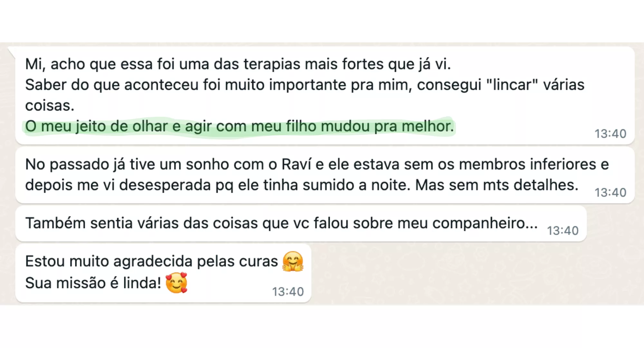This screenshot has width=644, height=348.
Task: Click the line starting "depois me vi desesperada"
Action: tap(301, 185)
